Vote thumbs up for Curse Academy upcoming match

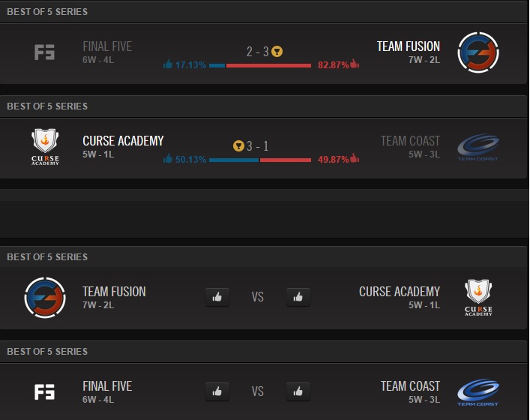tap(298, 297)
